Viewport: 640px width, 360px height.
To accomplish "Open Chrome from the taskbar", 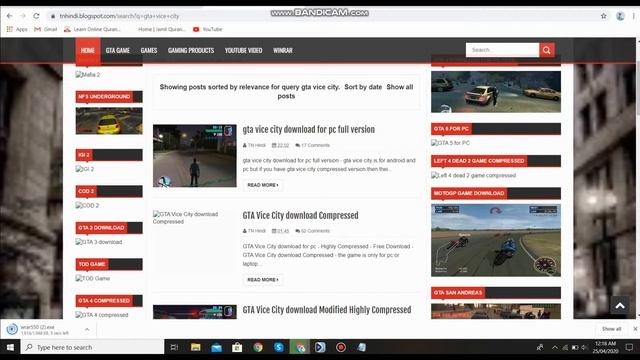I will 258,347.
